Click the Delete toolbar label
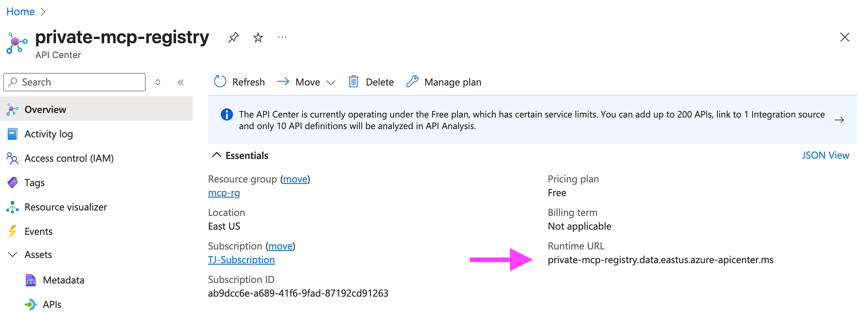Viewport: 868px width, 313px height. pyautogui.click(x=380, y=82)
